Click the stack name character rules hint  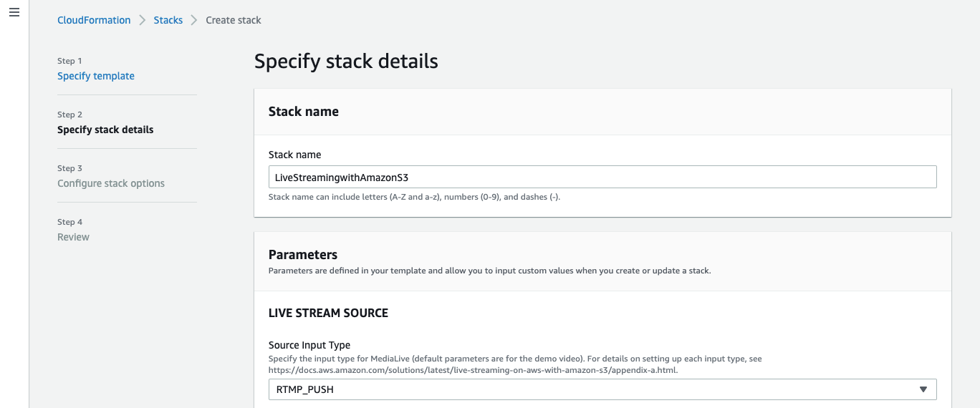[x=414, y=197]
